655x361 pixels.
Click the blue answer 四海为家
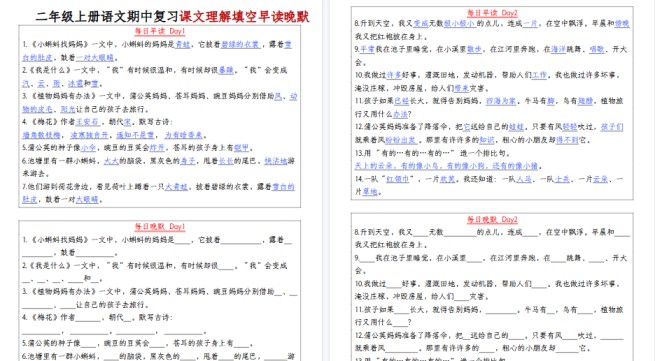click(x=501, y=101)
